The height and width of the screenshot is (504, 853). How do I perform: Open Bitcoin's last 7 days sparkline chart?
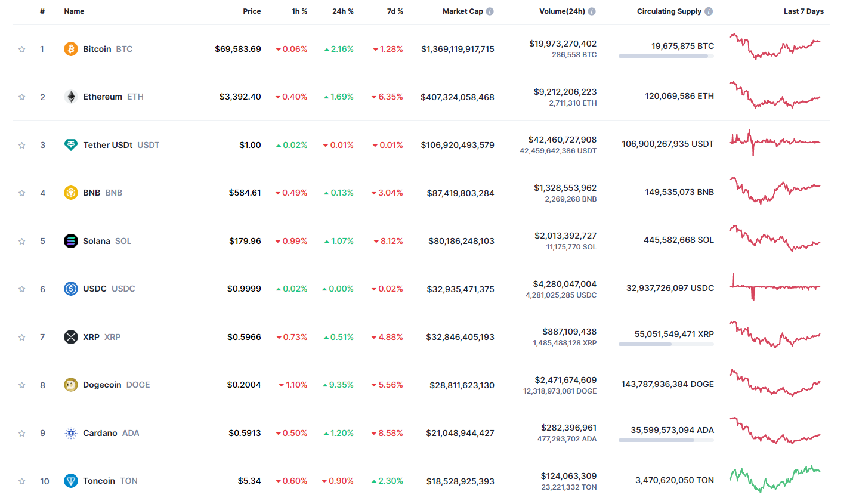pos(775,47)
